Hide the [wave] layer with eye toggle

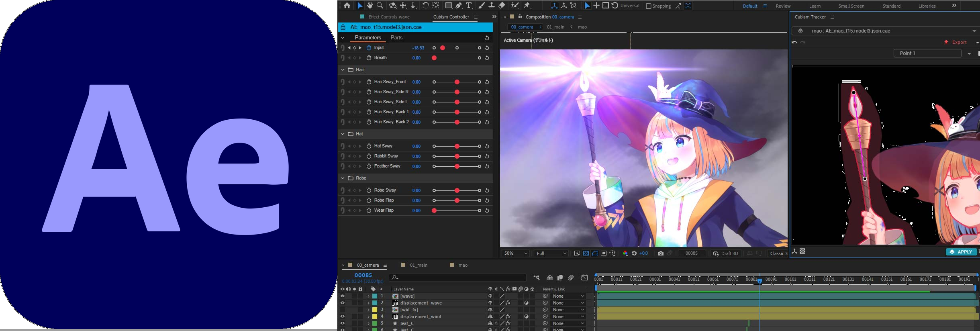pyautogui.click(x=343, y=296)
